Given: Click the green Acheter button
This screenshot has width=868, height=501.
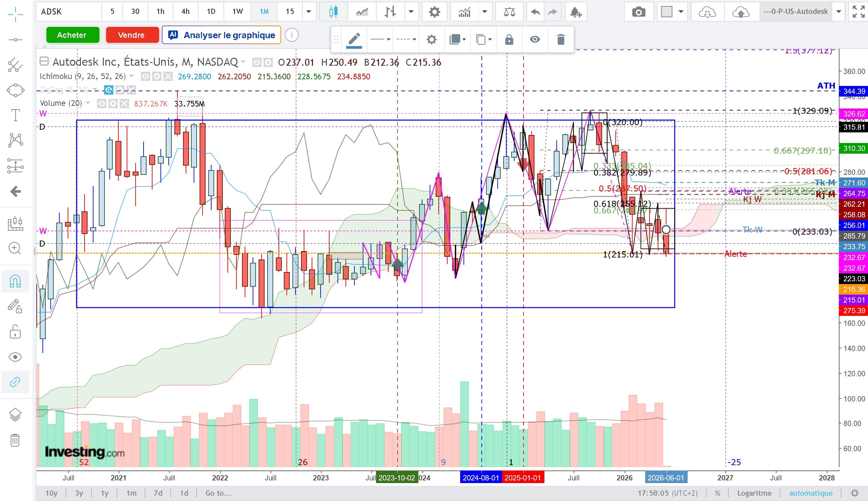Looking at the screenshot, I should pos(73,35).
